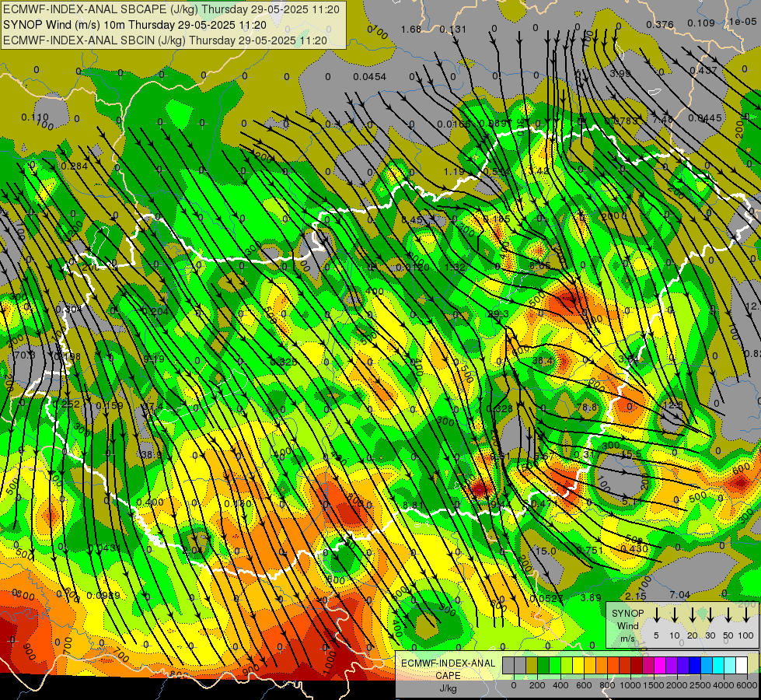Click the '0.325' value on the map
Image resolution: width=761 pixels, height=700 pixels.
284,362
